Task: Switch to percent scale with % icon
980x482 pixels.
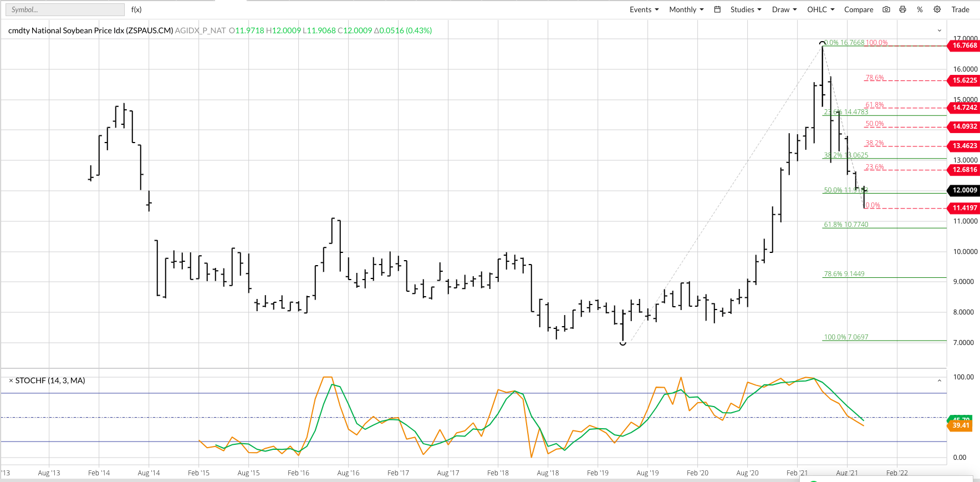Action: [x=920, y=9]
